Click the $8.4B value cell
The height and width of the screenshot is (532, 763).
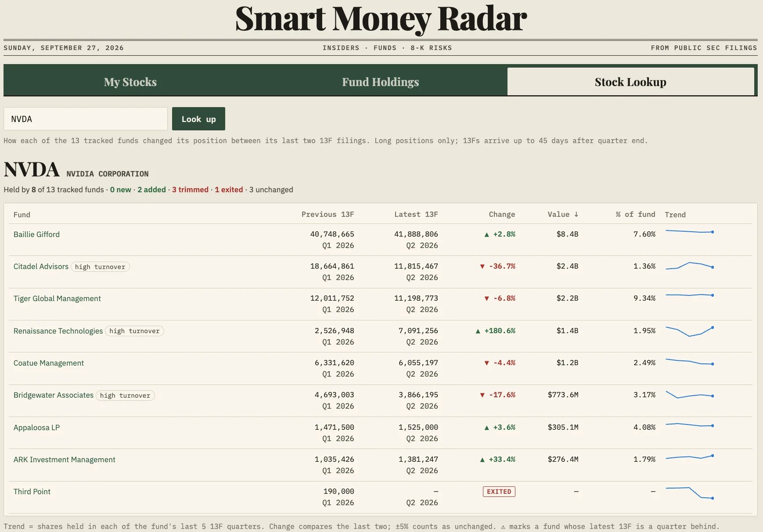point(567,234)
